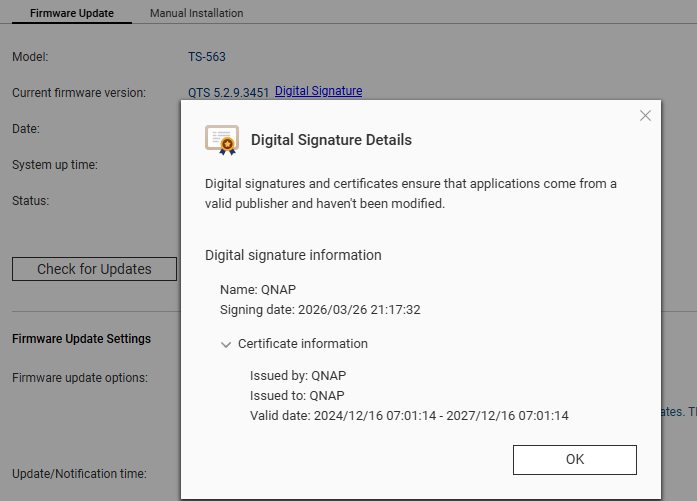Click the certificate ribbon icon

(222, 140)
